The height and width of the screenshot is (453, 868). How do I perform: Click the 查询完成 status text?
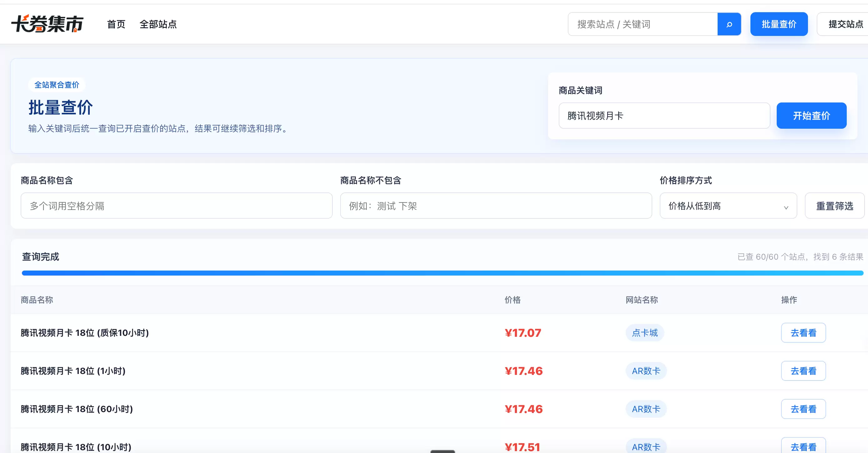click(40, 257)
